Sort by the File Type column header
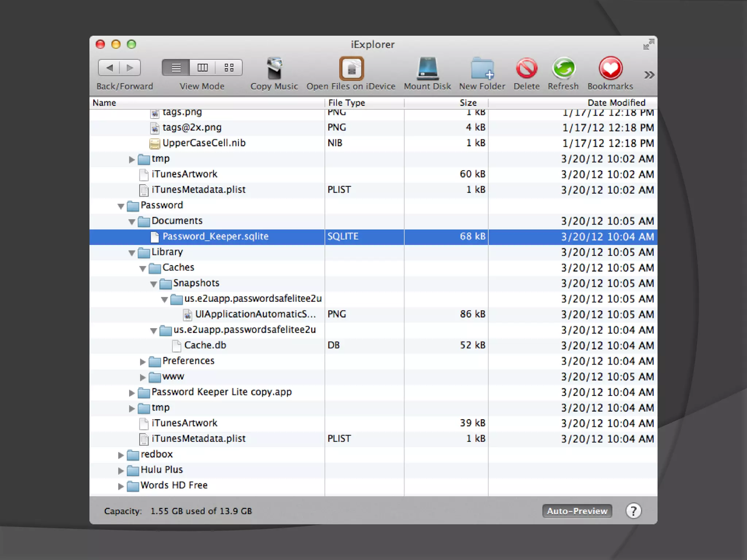747x560 pixels. [x=347, y=103]
